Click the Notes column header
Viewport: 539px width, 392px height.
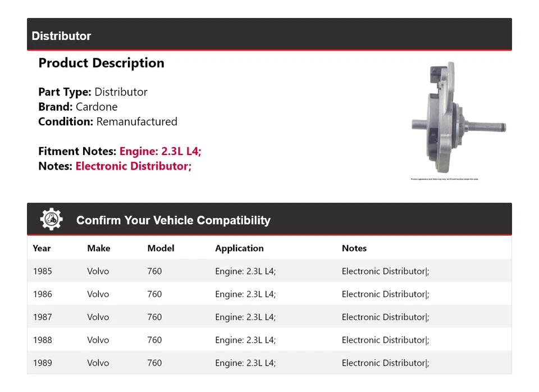click(x=354, y=248)
